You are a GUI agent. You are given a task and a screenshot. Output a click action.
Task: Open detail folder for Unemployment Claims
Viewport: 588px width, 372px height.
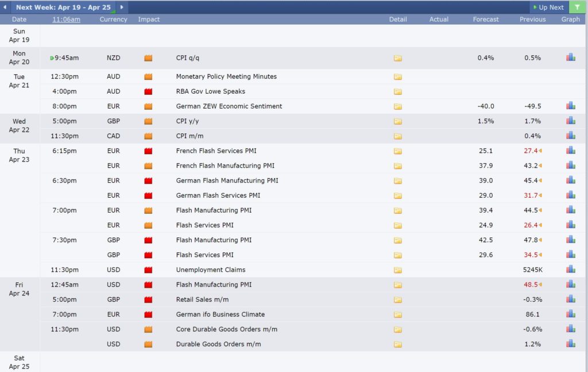398,270
